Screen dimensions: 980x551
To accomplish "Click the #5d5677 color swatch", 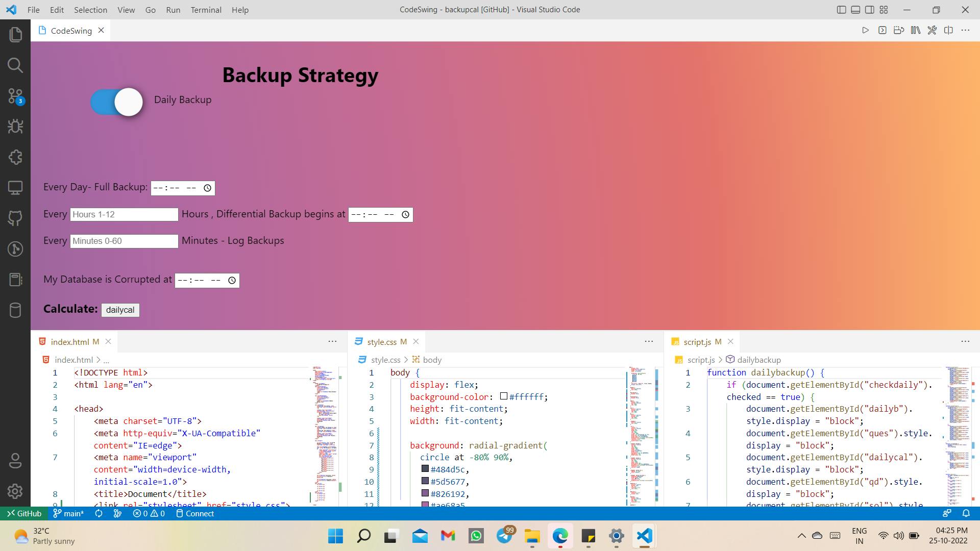I will [425, 481].
